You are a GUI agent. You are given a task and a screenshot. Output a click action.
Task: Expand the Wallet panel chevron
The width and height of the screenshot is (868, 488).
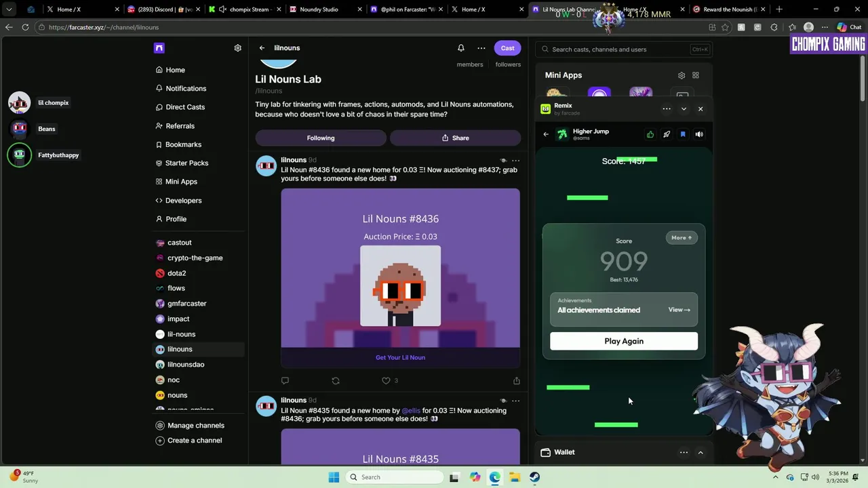701,453
